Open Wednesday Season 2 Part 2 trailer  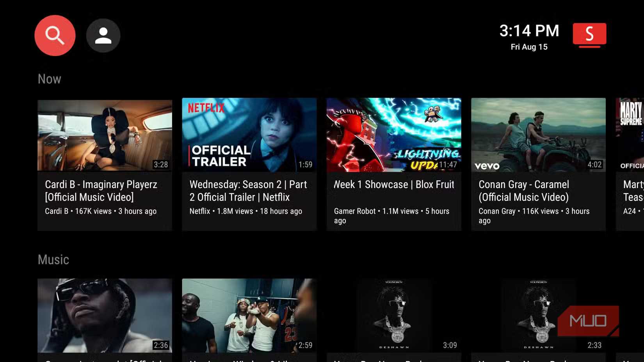pyautogui.click(x=249, y=135)
